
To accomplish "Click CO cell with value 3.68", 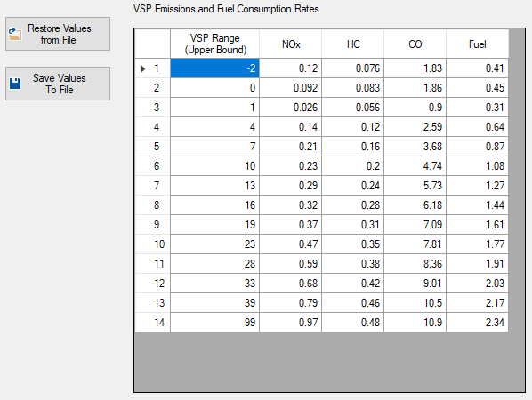I will 415,147.
